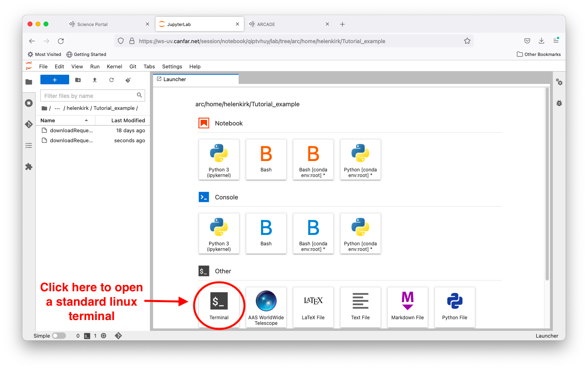This screenshot has height=370, width=588.
Task: Open the Edit menu
Action: click(x=60, y=66)
